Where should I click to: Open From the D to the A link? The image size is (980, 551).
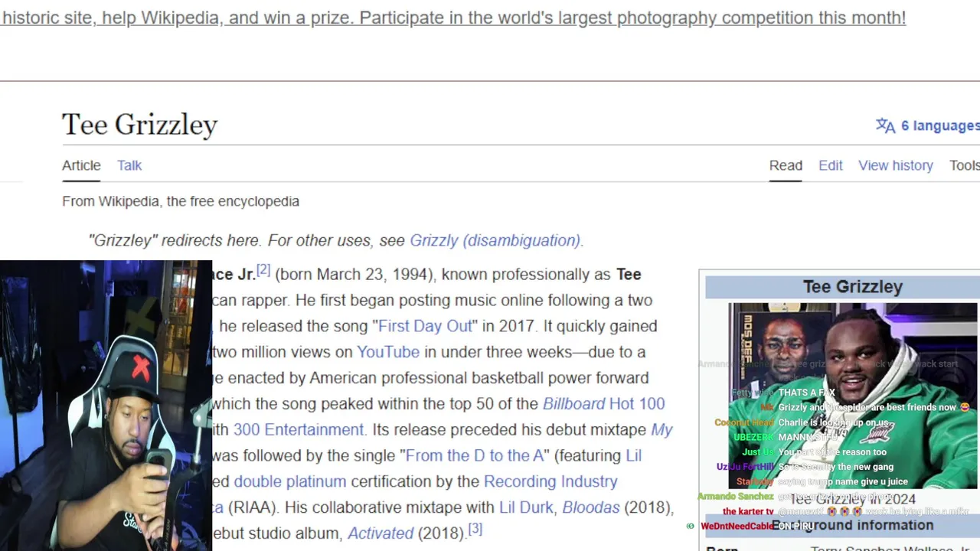click(x=474, y=456)
